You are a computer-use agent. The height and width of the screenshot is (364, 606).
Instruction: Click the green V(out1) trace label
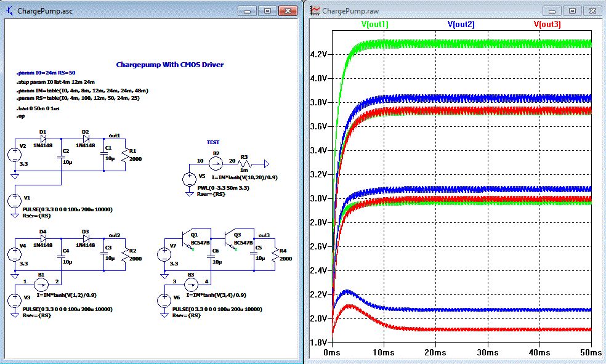pyautogui.click(x=374, y=24)
